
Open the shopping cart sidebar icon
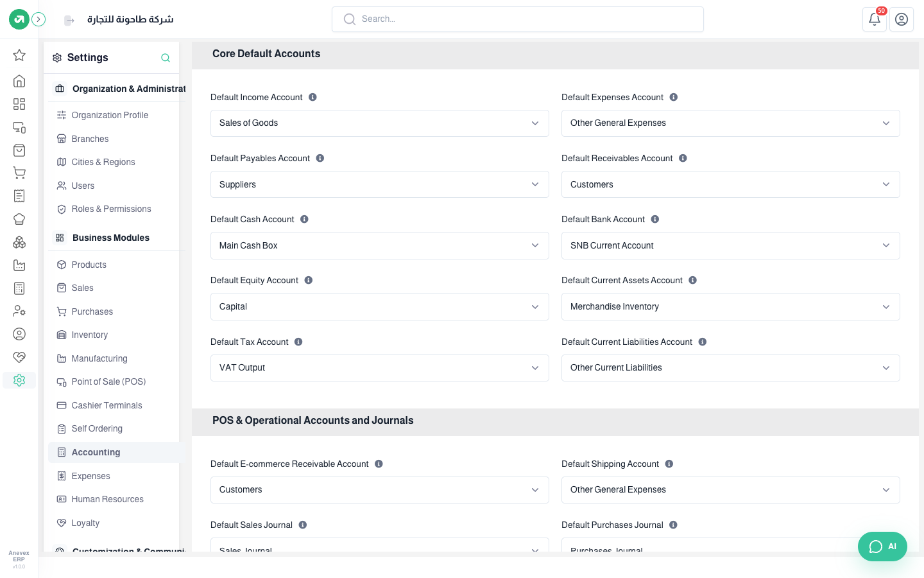coord(19,173)
